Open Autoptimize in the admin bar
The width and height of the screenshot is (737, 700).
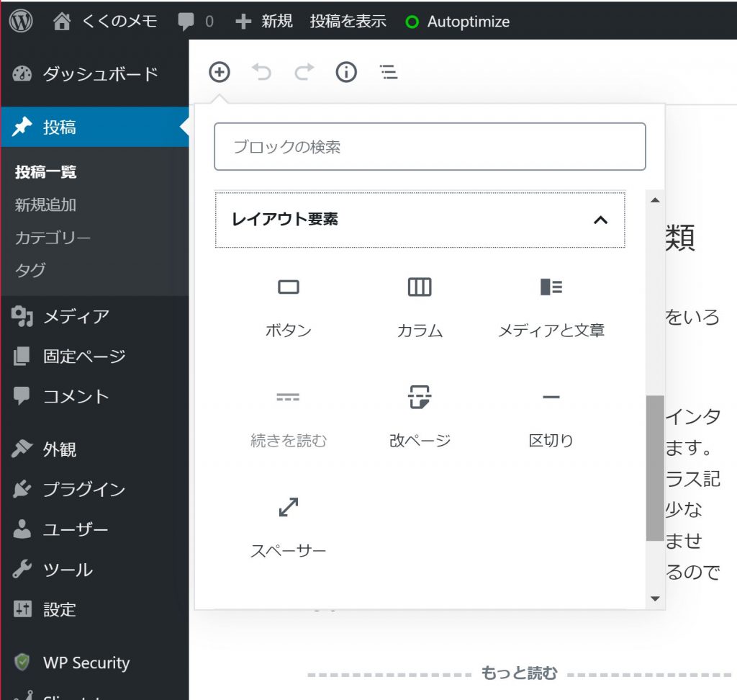coord(458,22)
